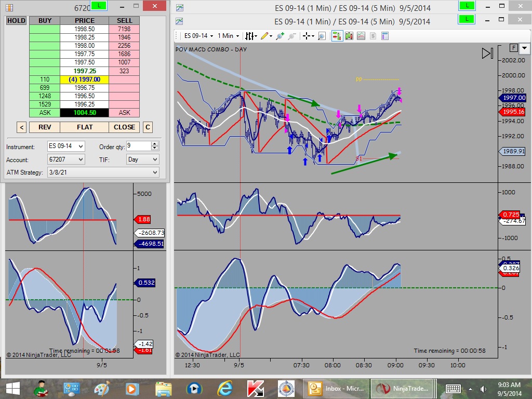Screen dimensions: 532x399
Task: Open the dropdown arrow beside F button
Action: [525, 48]
